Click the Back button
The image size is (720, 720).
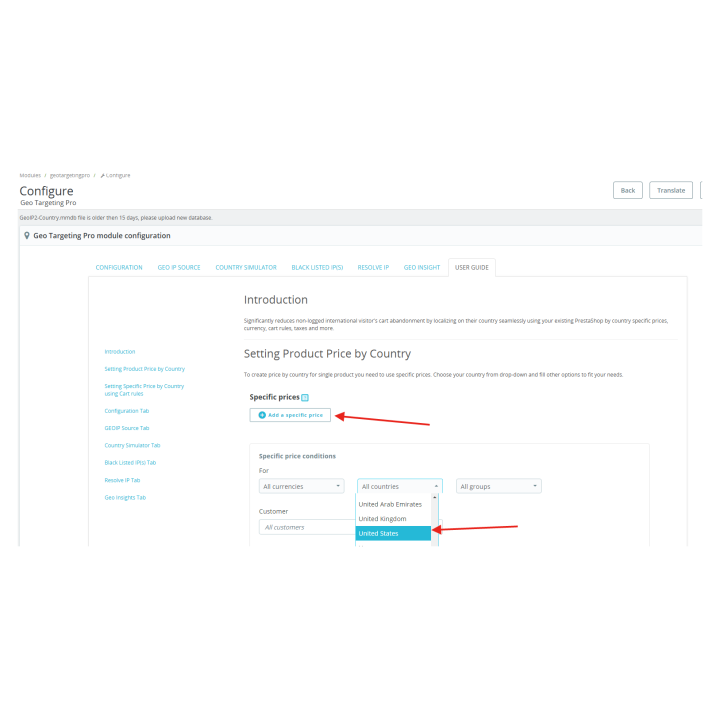627,190
